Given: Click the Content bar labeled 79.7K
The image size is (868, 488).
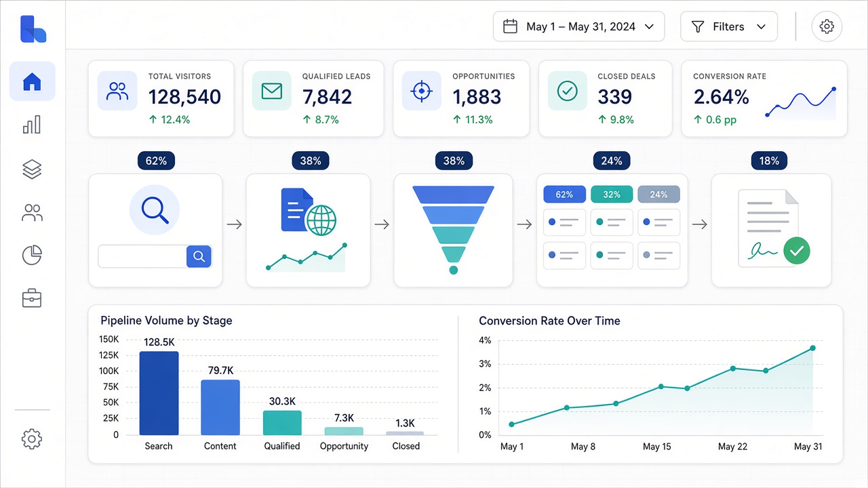Looking at the screenshot, I should (x=220, y=407).
